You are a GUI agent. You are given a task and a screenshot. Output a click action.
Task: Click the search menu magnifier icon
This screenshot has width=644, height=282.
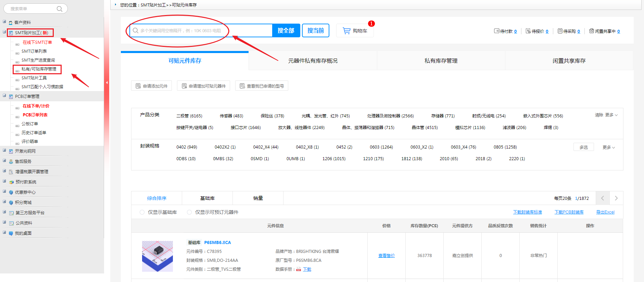(x=60, y=9)
